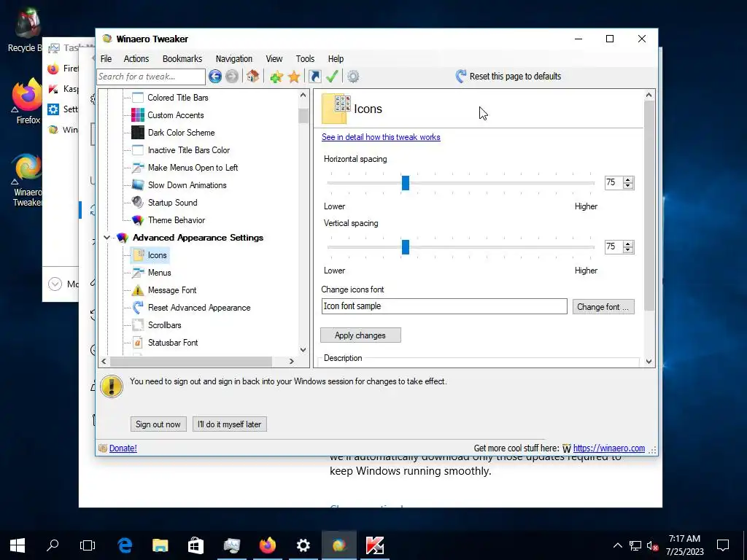Click Sign out now button

(158, 424)
